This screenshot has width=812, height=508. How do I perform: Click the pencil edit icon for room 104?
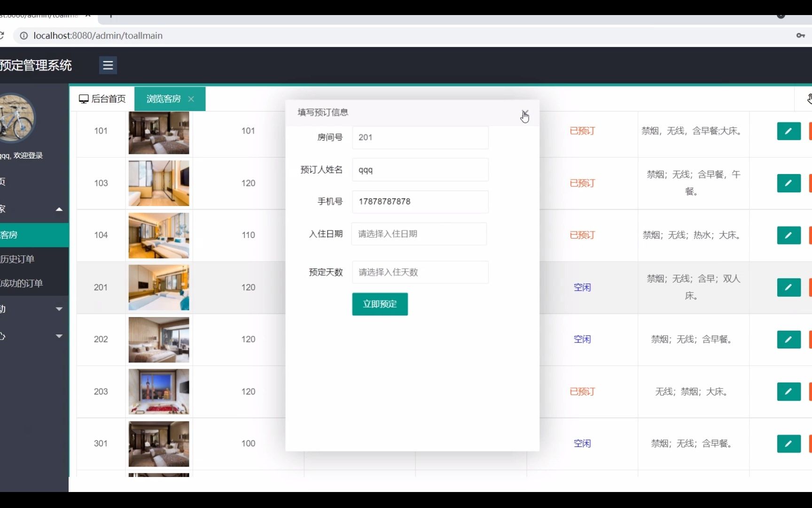pyautogui.click(x=789, y=235)
